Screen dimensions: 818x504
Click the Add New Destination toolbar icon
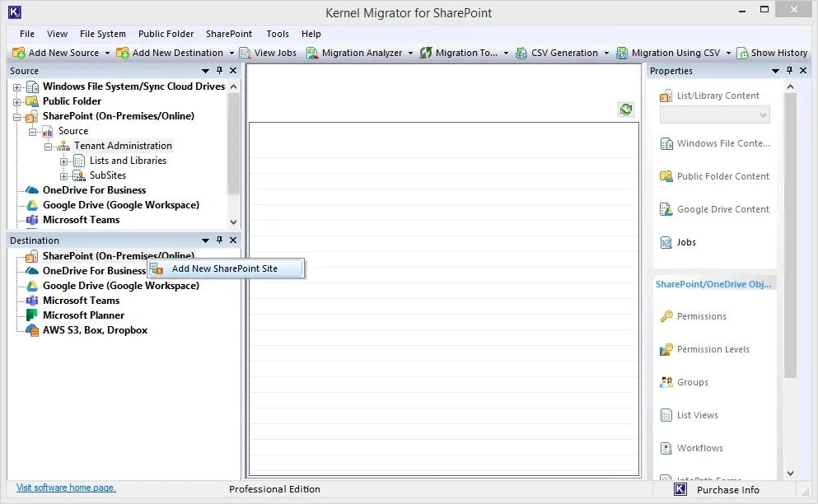[x=123, y=53]
